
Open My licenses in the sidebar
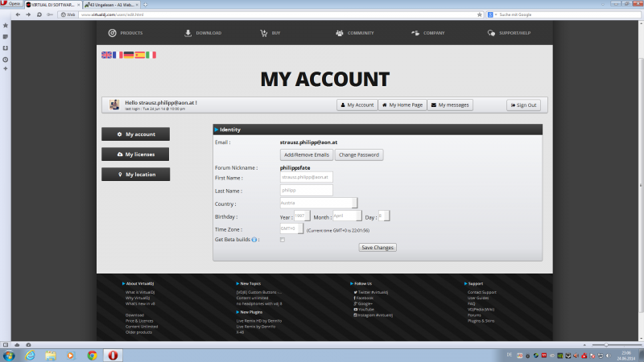coord(135,154)
